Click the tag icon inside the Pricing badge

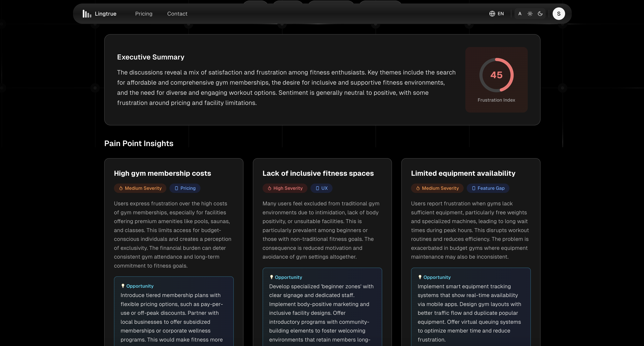[177, 188]
